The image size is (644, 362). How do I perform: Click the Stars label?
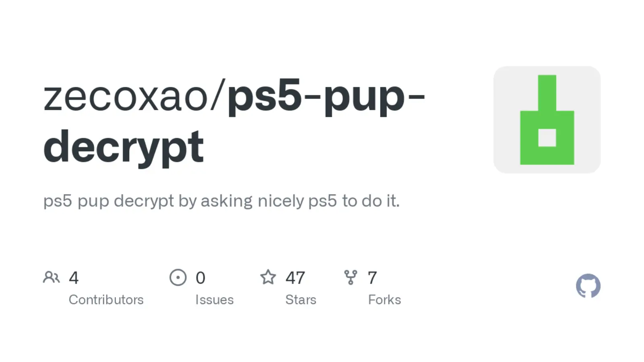(301, 300)
